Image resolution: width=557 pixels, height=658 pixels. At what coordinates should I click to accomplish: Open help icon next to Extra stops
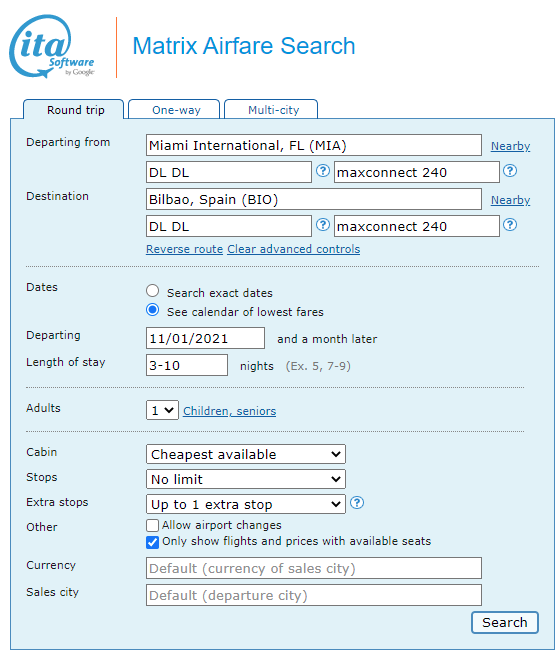(x=357, y=502)
